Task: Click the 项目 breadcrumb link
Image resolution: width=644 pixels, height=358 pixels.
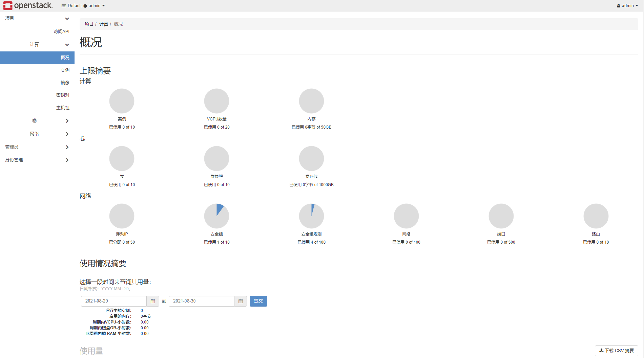Action: (x=89, y=24)
